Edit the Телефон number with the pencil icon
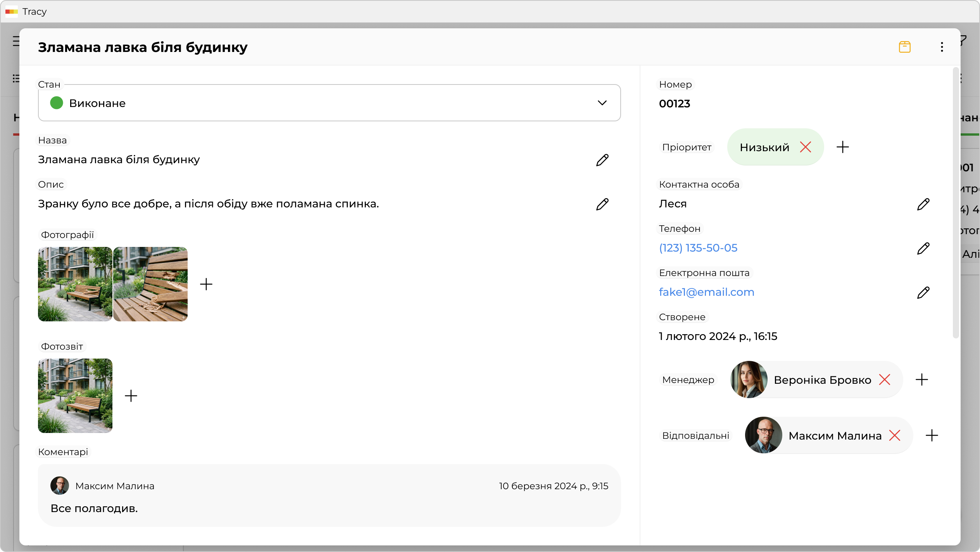The height and width of the screenshot is (552, 980). 923,248
